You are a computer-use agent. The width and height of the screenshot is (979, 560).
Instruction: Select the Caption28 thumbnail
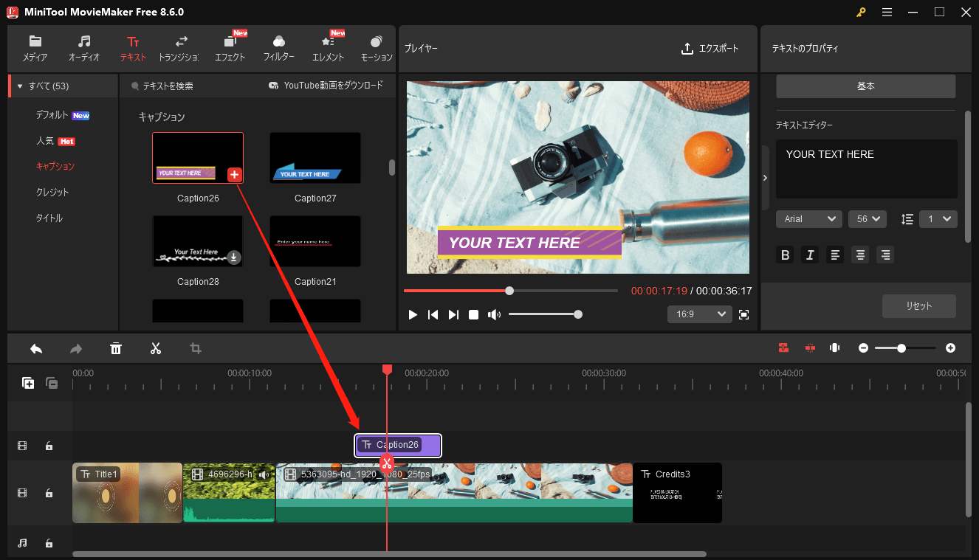click(197, 241)
